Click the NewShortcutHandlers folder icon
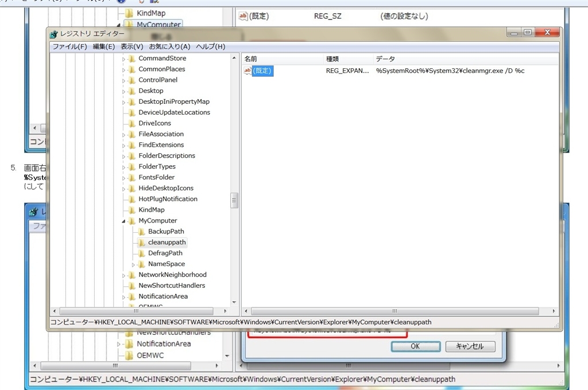 tap(131, 286)
